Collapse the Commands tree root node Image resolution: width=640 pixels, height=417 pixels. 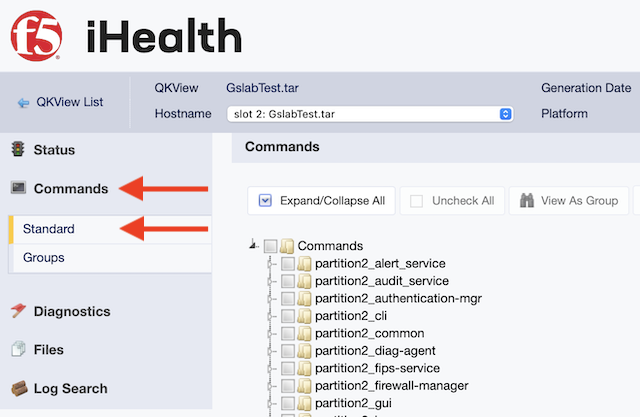tap(254, 246)
